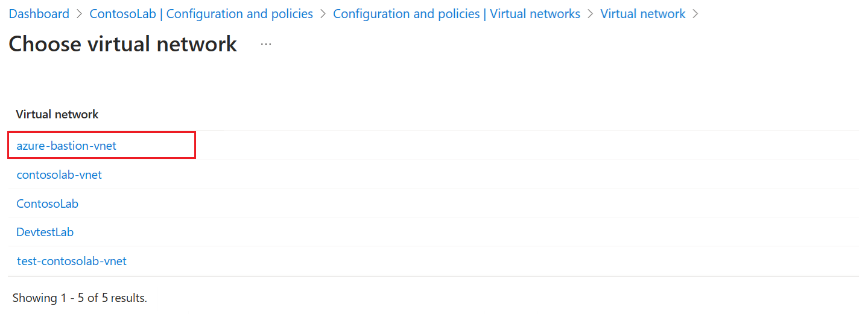The image size is (868, 314).
Task: Open the ContosoLab virtual network entry
Action: 47,203
